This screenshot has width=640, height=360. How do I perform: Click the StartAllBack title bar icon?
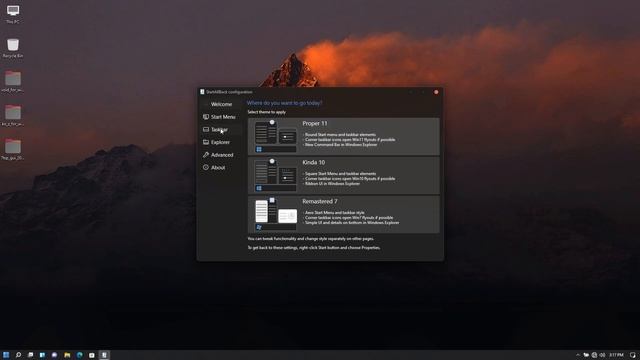click(202, 92)
